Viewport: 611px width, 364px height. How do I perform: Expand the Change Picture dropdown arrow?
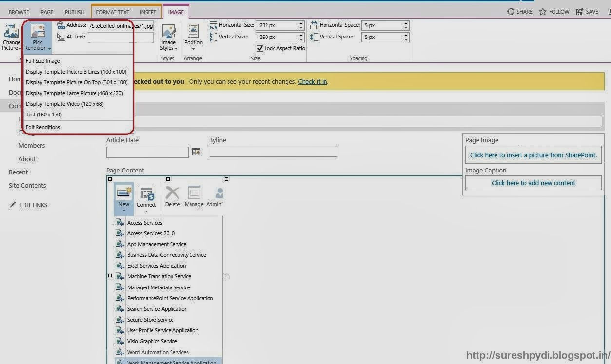(x=20, y=48)
